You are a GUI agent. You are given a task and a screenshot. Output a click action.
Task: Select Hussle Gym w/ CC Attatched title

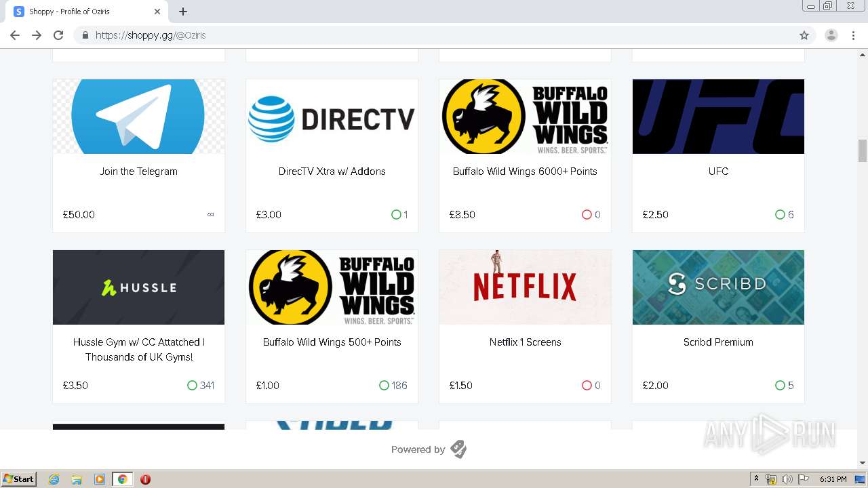pyautogui.click(x=138, y=350)
